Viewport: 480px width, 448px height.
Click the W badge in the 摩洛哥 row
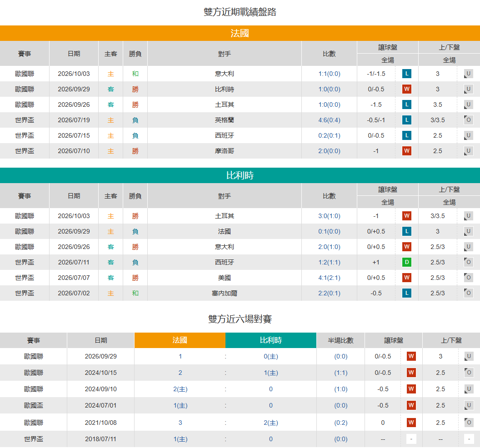406,151
